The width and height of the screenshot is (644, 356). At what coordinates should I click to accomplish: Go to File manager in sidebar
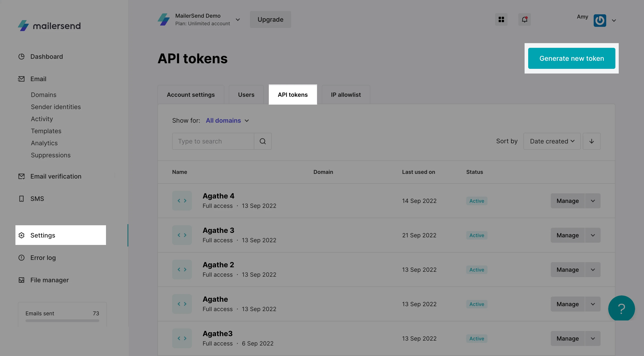click(49, 280)
